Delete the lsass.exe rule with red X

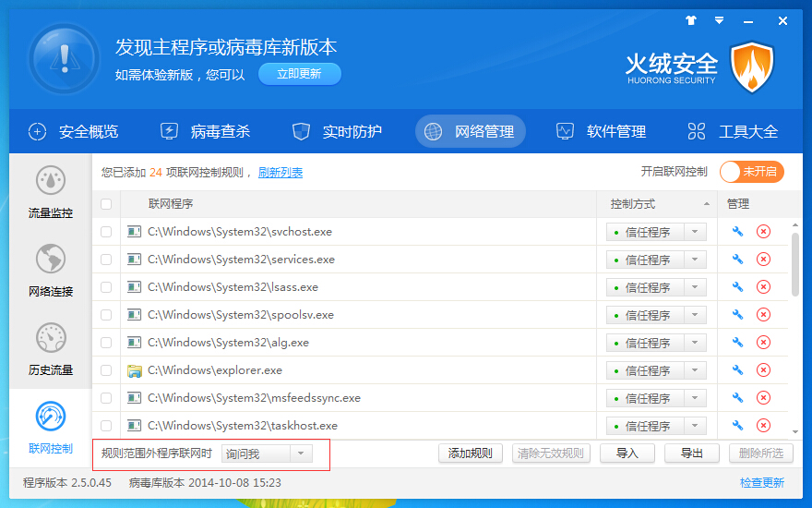click(x=763, y=287)
